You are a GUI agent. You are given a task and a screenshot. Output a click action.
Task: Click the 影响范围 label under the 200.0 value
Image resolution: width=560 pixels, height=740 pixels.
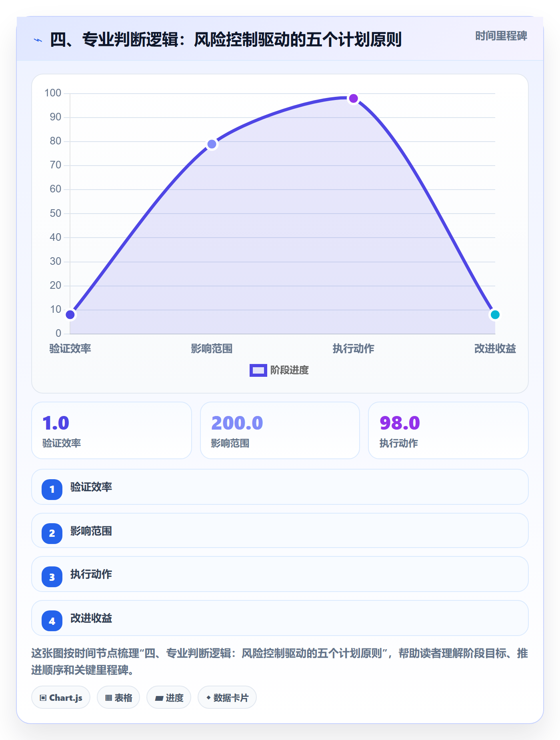(x=230, y=443)
